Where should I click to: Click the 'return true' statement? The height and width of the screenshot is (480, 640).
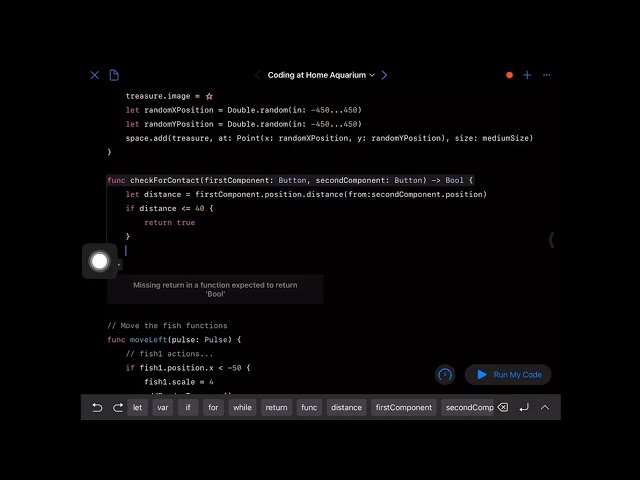[169, 222]
